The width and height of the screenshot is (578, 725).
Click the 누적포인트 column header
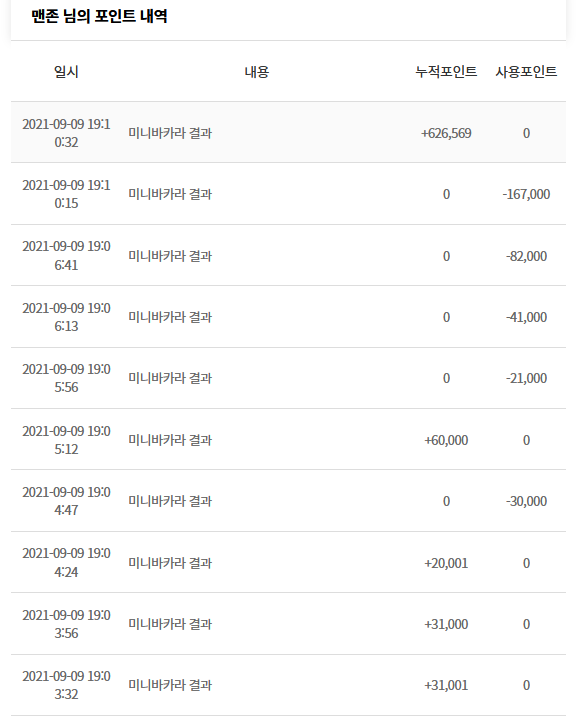point(446,72)
